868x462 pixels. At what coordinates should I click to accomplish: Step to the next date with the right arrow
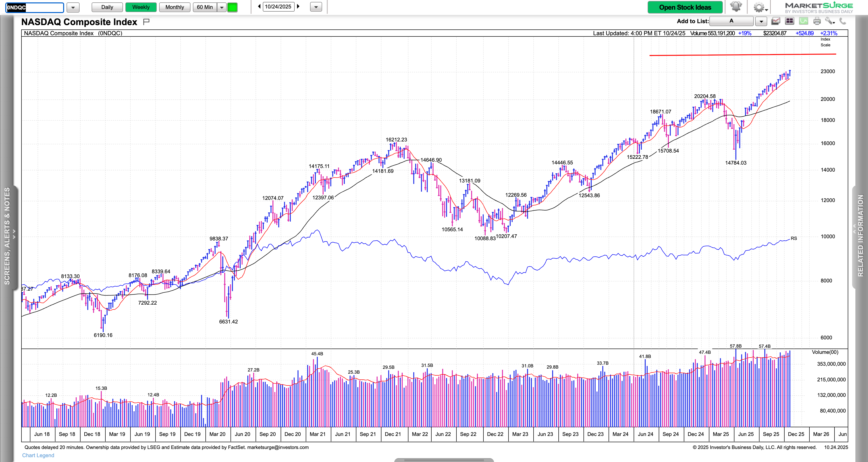point(298,7)
